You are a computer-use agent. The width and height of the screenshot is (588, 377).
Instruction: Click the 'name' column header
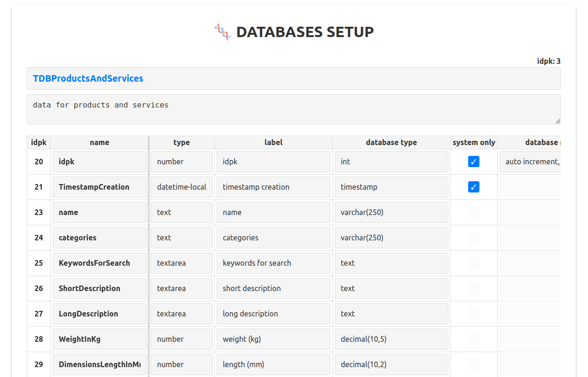pos(100,142)
